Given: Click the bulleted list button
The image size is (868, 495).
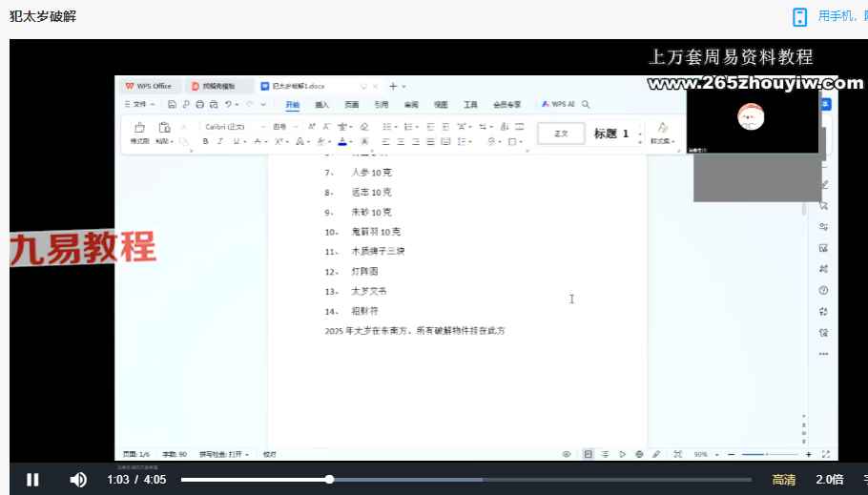Looking at the screenshot, I should click(387, 127).
